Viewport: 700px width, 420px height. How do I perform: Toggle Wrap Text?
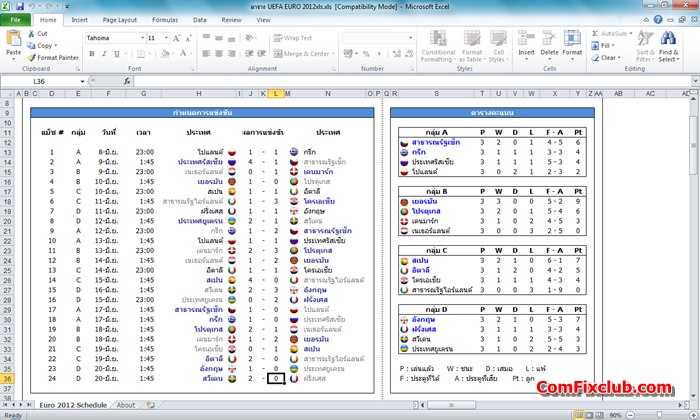[293, 38]
